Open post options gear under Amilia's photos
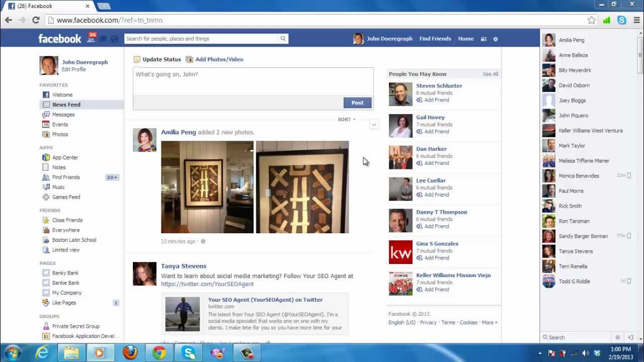Viewport: 644px width, 362px height. coord(203,241)
